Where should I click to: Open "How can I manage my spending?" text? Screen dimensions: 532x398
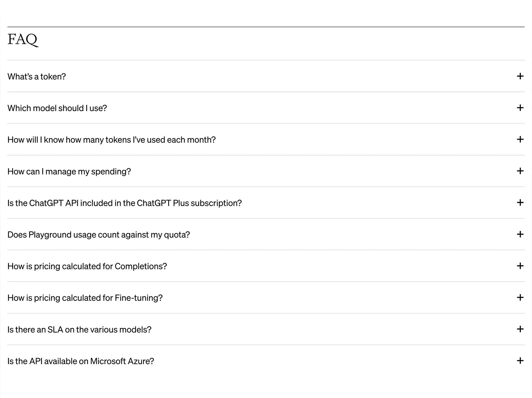69,172
